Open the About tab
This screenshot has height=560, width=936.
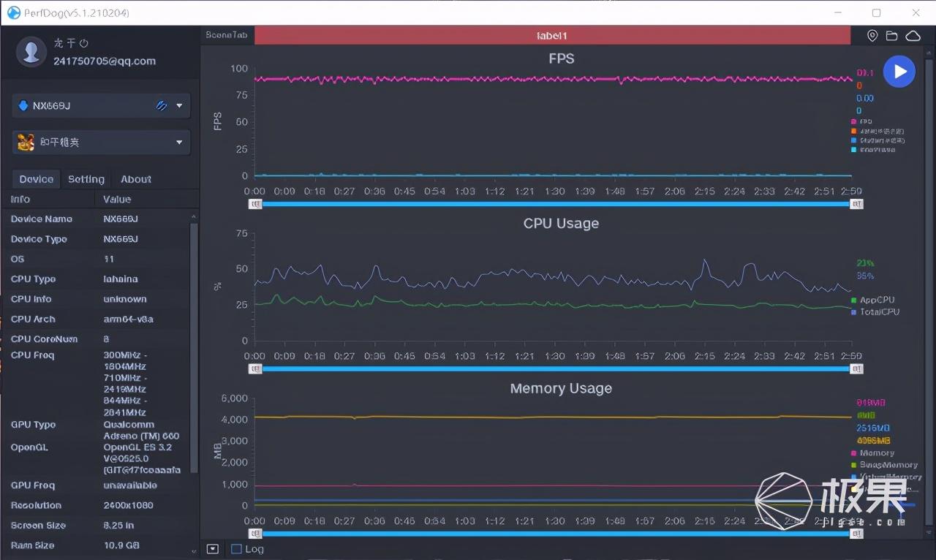[136, 179]
